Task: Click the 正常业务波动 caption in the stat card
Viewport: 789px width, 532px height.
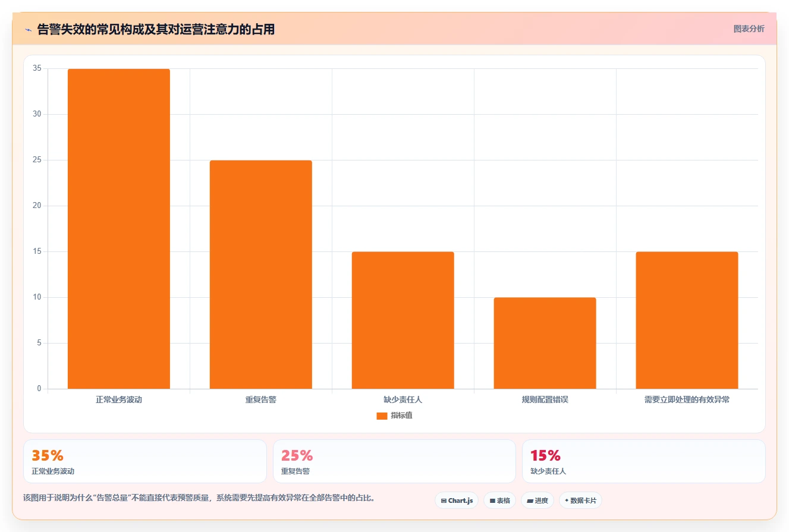Action: coord(53,471)
